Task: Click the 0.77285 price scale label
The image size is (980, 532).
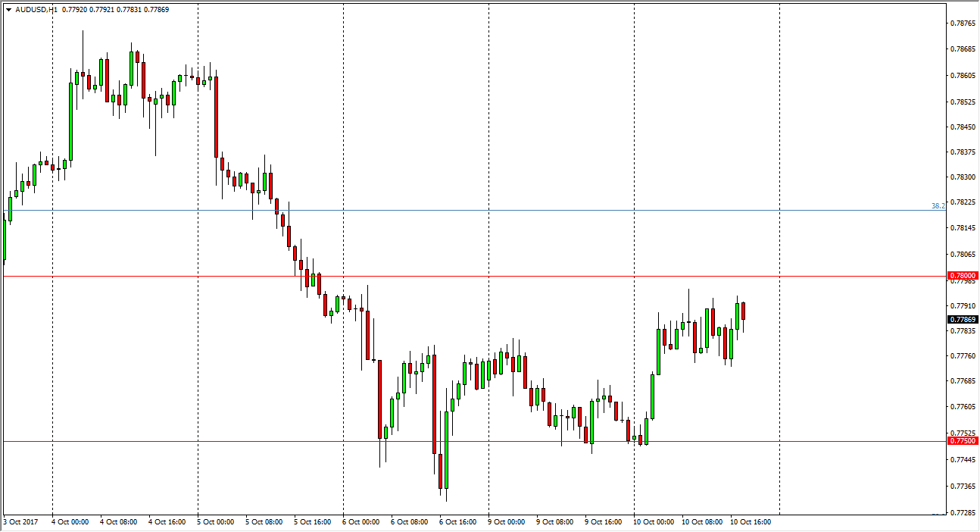Action: click(x=963, y=513)
